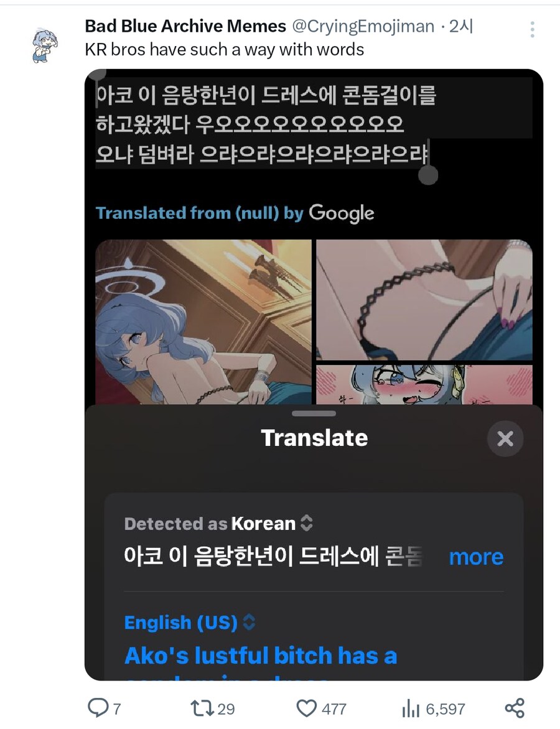Viewport: 560px width, 729px height.
Task: Open the tweet timestamp
Action: [x=461, y=27]
